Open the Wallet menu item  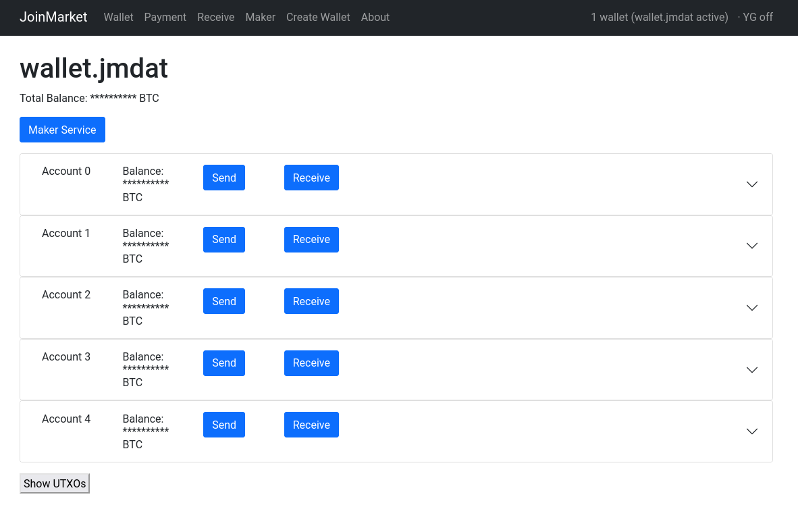pyautogui.click(x=118, y=17)
